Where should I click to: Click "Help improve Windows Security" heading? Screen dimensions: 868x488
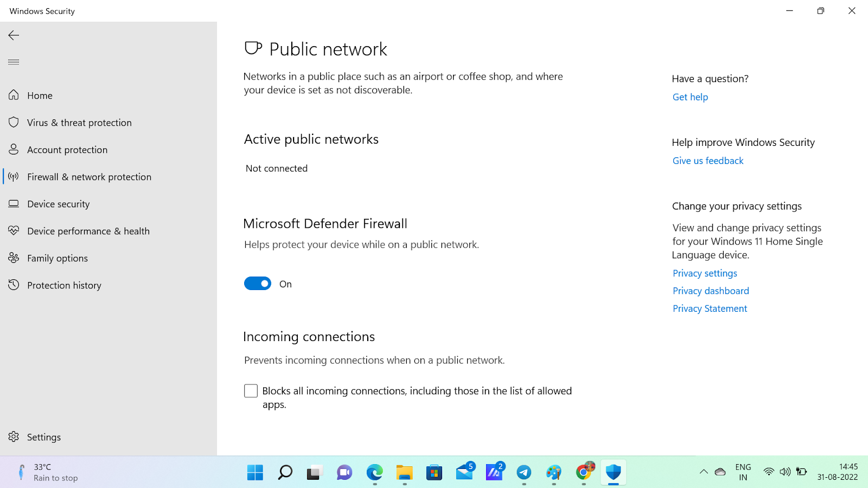(x=743, y=143)
